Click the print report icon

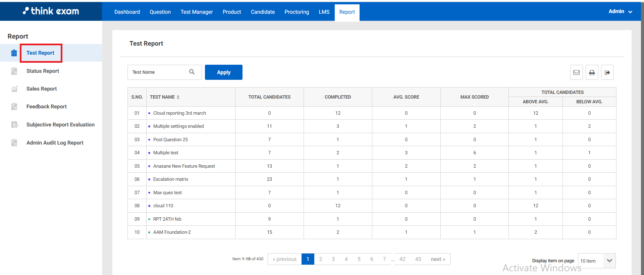click(592, 72)
